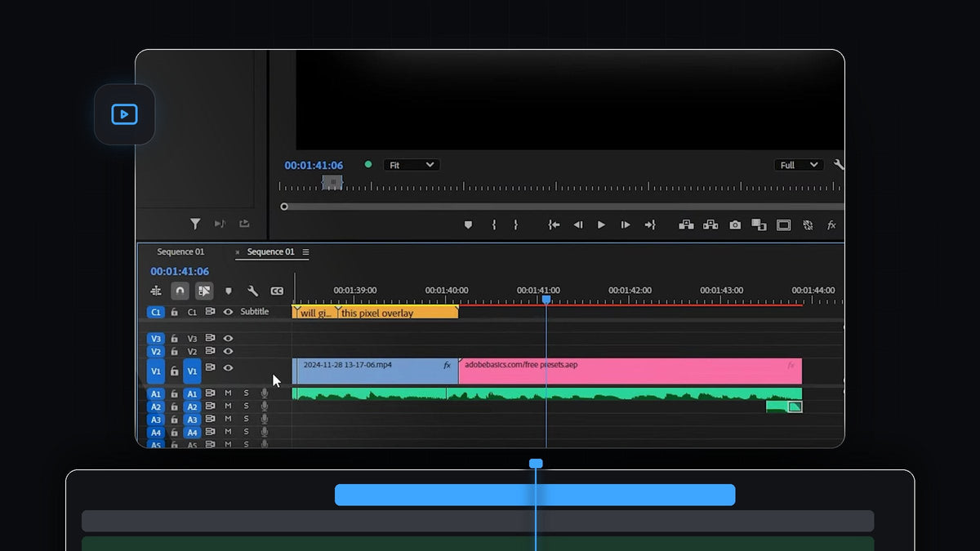
Task: Select the adobebasics.com/free presets.aep clip
Action: [630, 371]
